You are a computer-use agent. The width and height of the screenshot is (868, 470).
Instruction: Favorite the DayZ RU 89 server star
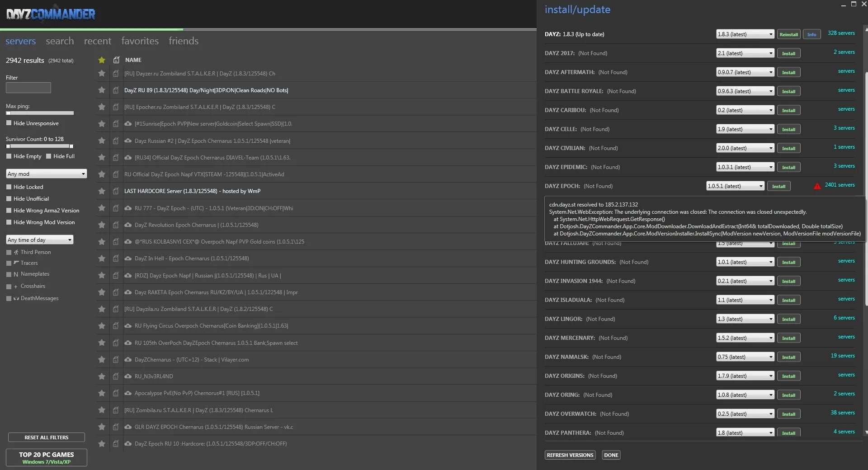pyautogui.click(x=102, y=90)
